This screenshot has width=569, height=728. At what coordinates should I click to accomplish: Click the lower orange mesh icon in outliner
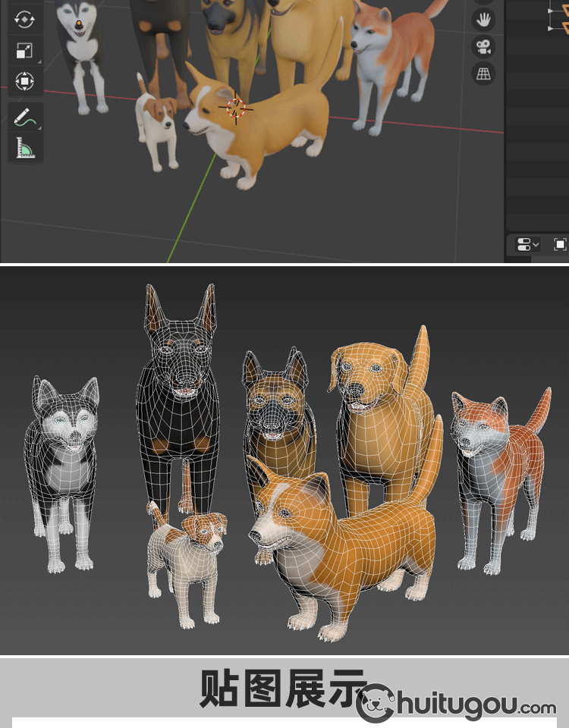[564, 27]
